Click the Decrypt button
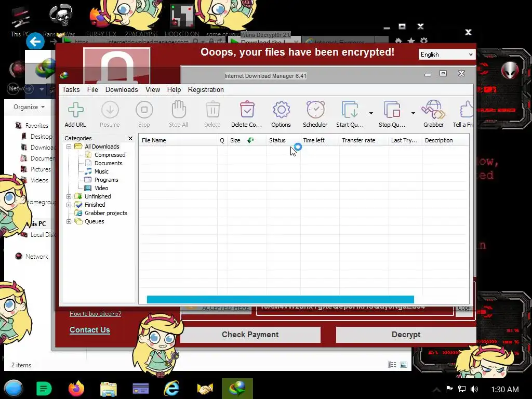This screenshot has width=532, height=399. pyautogui.click(x=406, y=335)
